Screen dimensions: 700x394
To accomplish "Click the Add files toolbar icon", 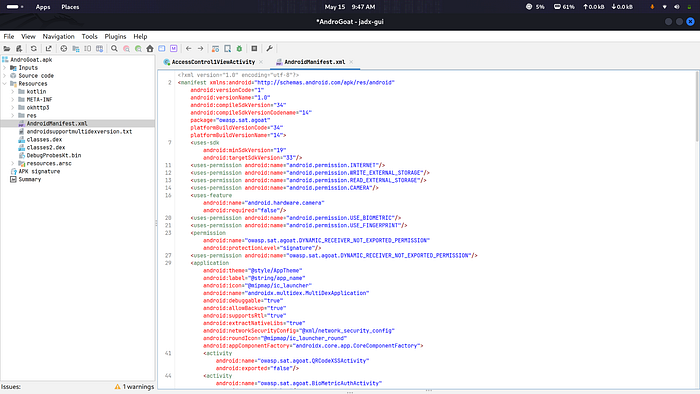I will click(19, 49).
